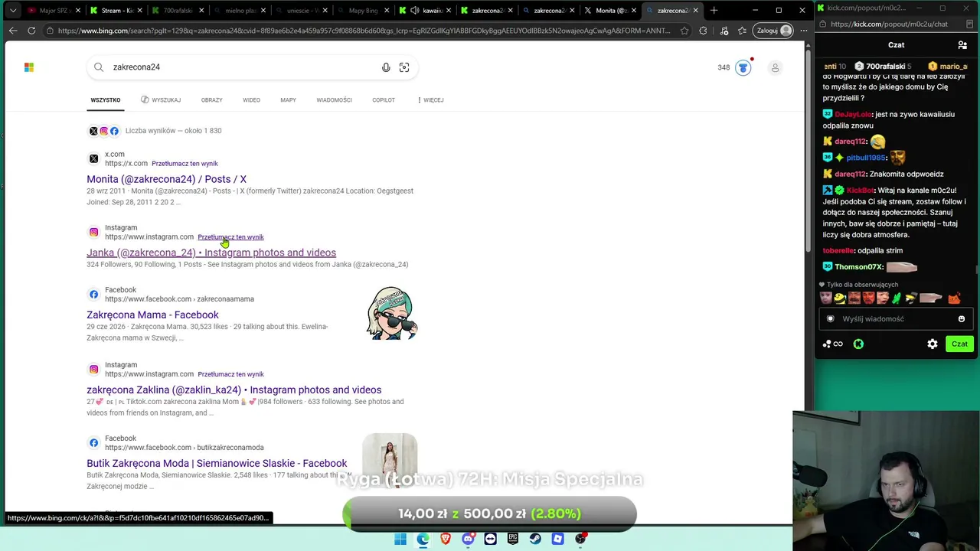
Task: Open the browser extensions puzzle icon
Action: [x=704, y=31]
